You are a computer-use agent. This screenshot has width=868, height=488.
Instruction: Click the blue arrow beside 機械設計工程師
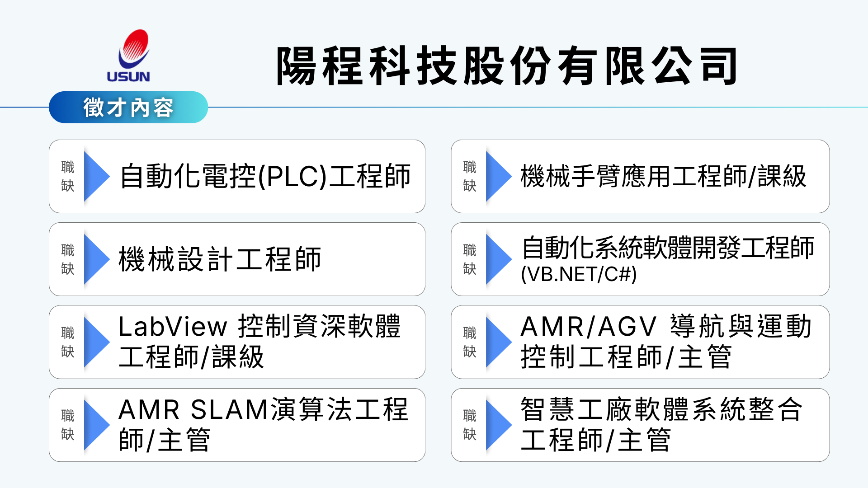point(95,259)
